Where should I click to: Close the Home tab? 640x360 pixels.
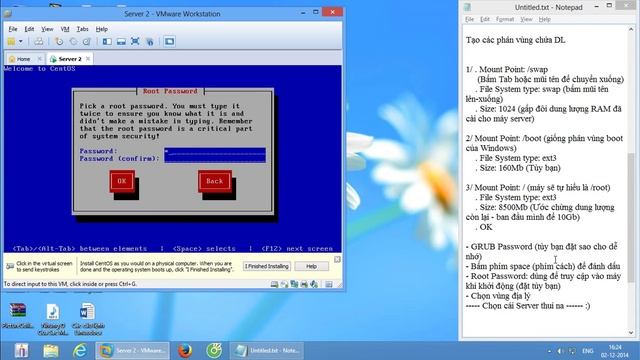pyautogui.click(x=39, y=59)
